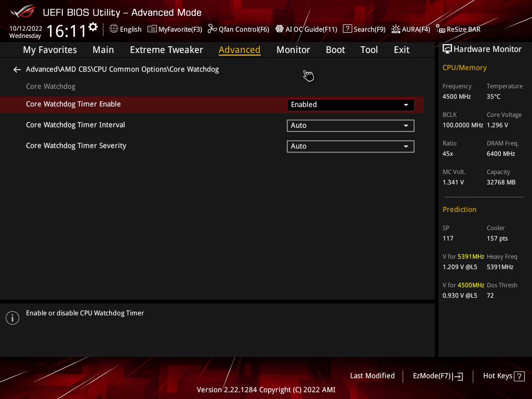Click the 32768 MB capacity value
The image size is (532, 399).
click(x=501, y=182)
